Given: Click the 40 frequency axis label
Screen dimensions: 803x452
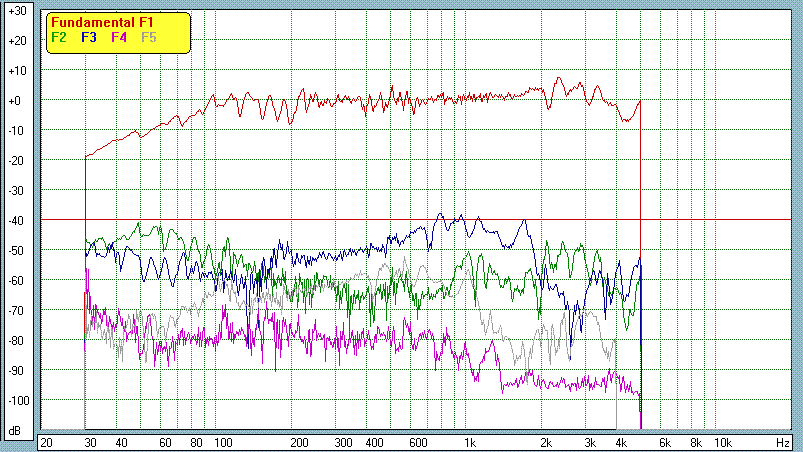Looking at the screenshot, I should point(121,443).
